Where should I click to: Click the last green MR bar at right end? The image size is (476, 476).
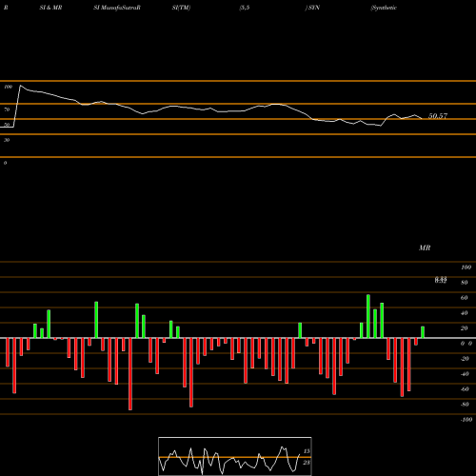(423, 332)
